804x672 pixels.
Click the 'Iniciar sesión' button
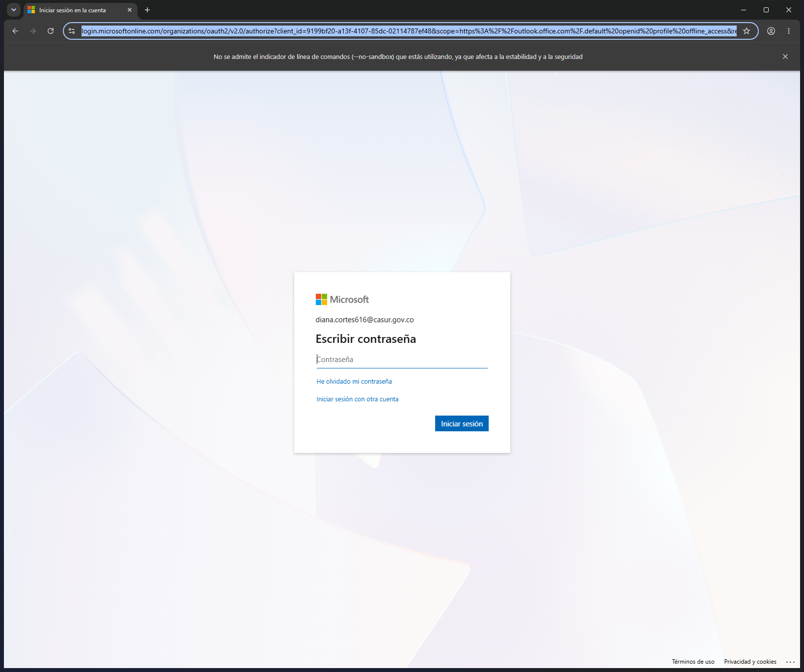point(462,423)
